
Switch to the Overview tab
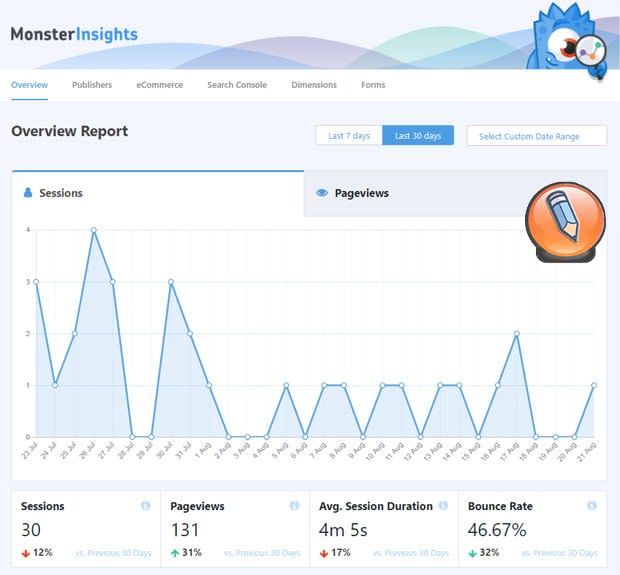pos(29,85)
